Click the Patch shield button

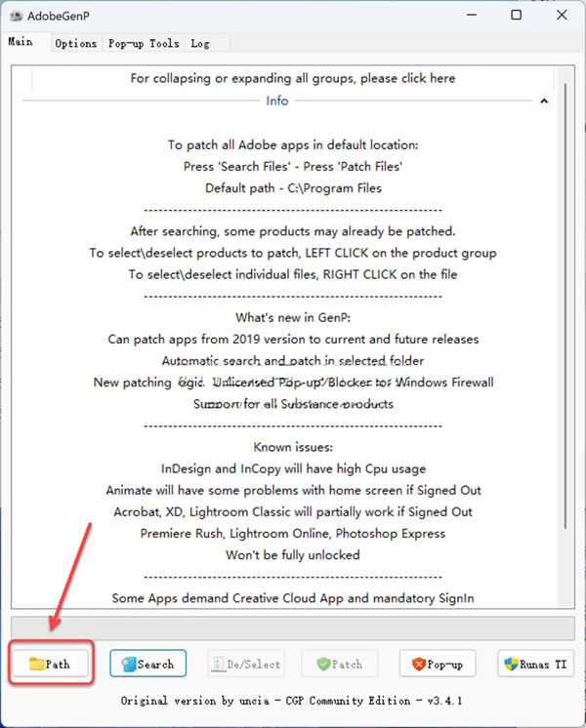[x=340, y=664]
